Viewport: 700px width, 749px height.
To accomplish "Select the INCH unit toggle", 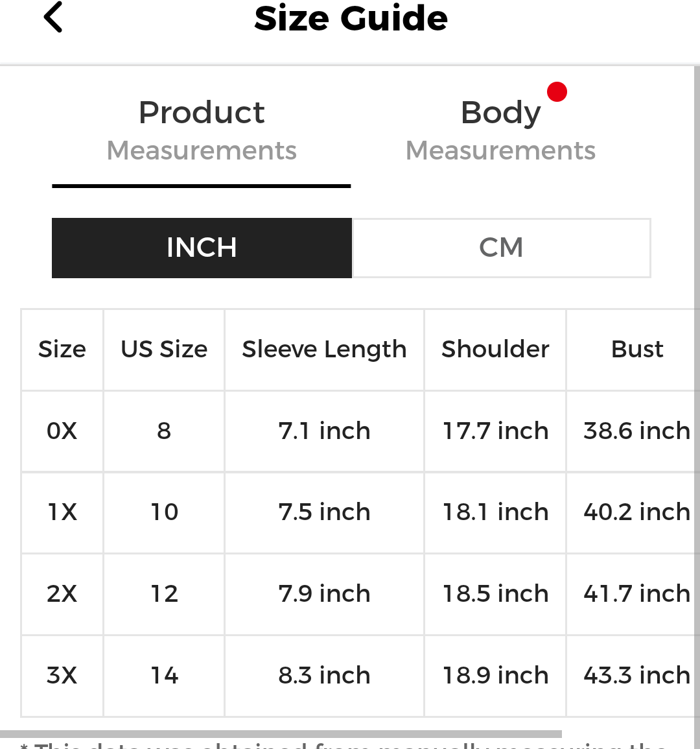I will [202, 248].
